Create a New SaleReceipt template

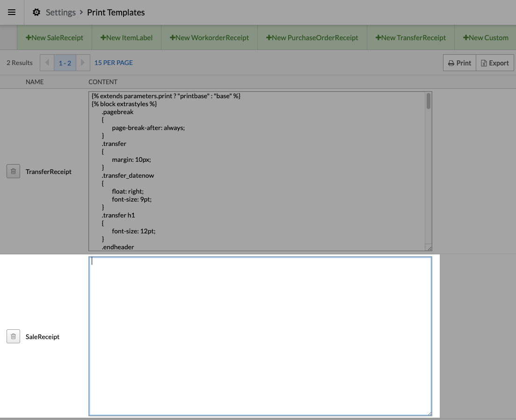pos(54,37)
